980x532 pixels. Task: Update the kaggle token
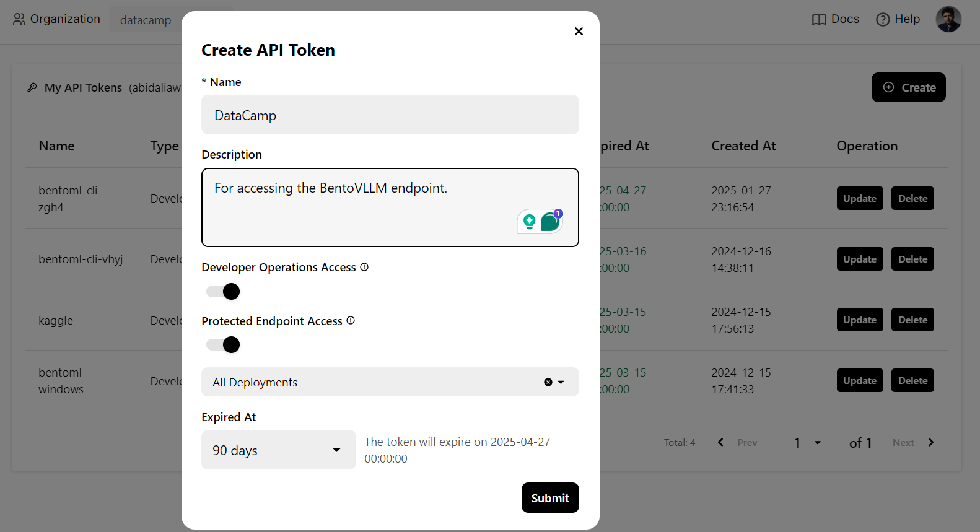pos(860,320)
